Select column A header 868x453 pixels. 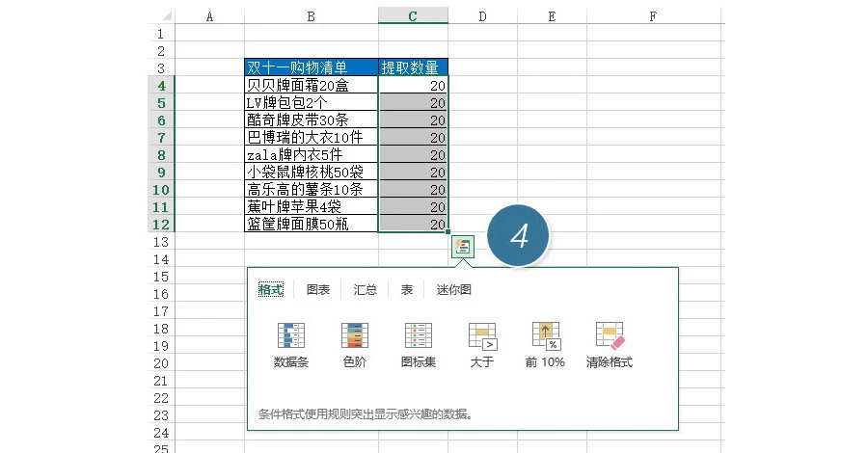[x=210, y=16]
